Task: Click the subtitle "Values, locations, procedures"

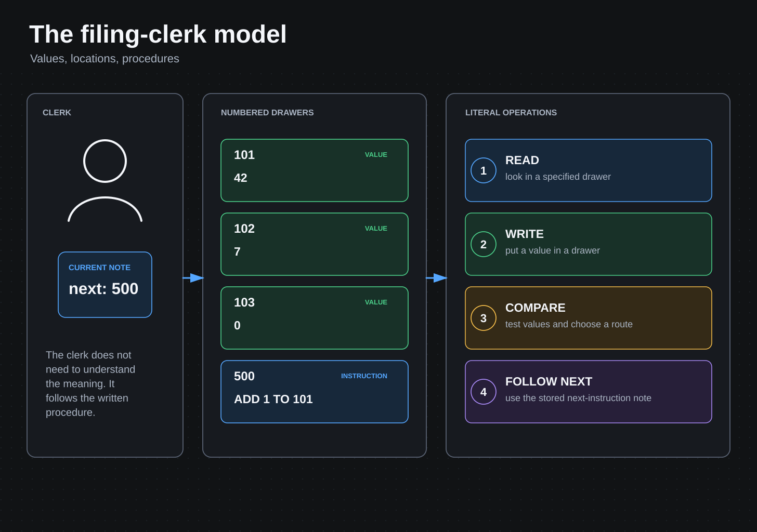Action: coord(105,59)
